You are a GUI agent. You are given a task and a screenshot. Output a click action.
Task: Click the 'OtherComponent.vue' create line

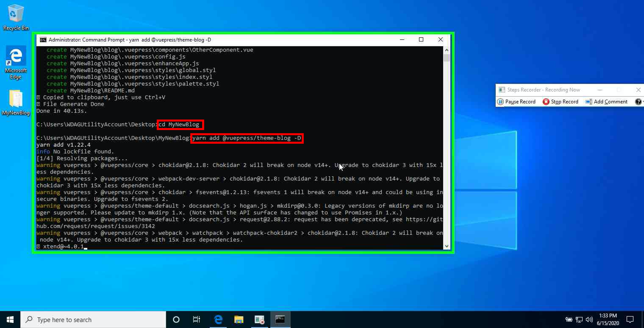(x=150, y=50)
